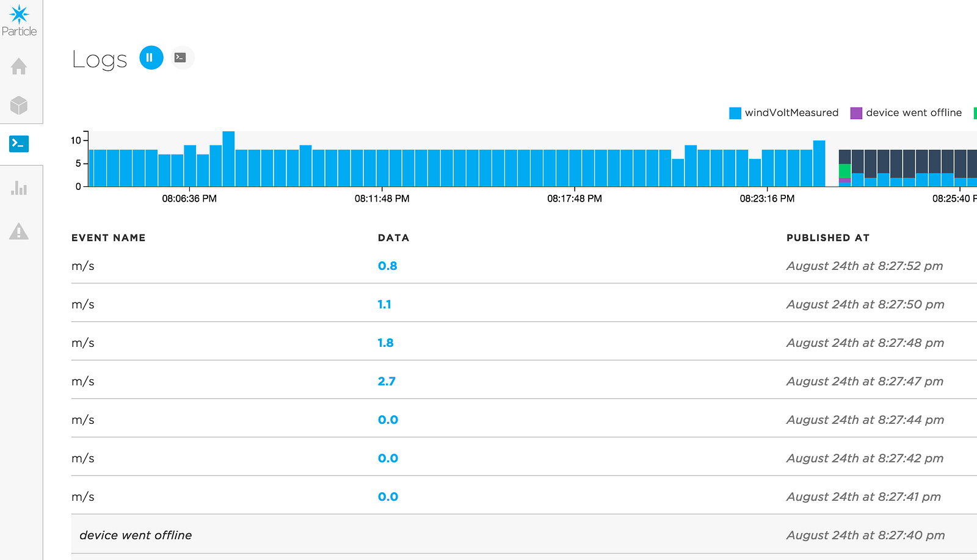Click the 08:06:36 PM chart axis label
977x560 pixels.
(x=189, y=198)
